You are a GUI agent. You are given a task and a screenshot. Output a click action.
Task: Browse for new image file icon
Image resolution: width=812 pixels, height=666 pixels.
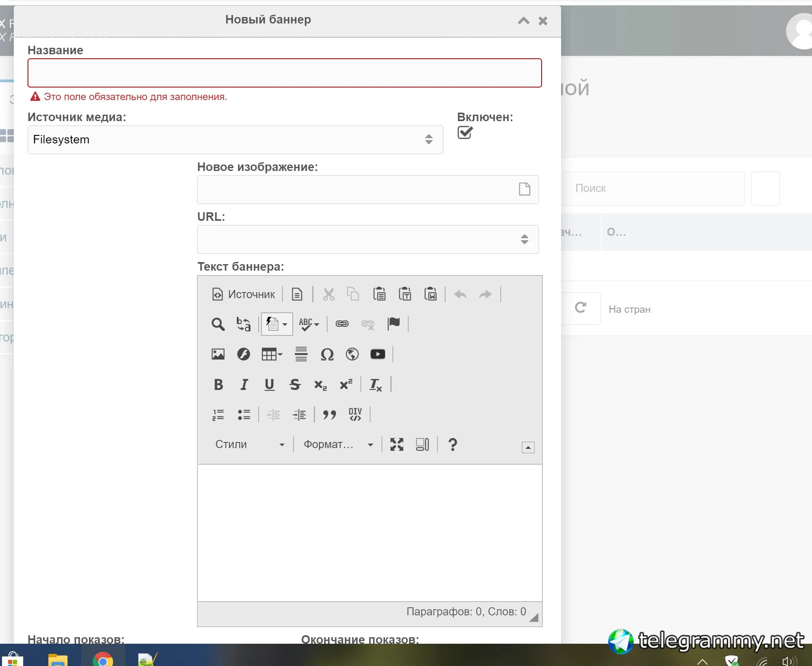pos(525,189)
